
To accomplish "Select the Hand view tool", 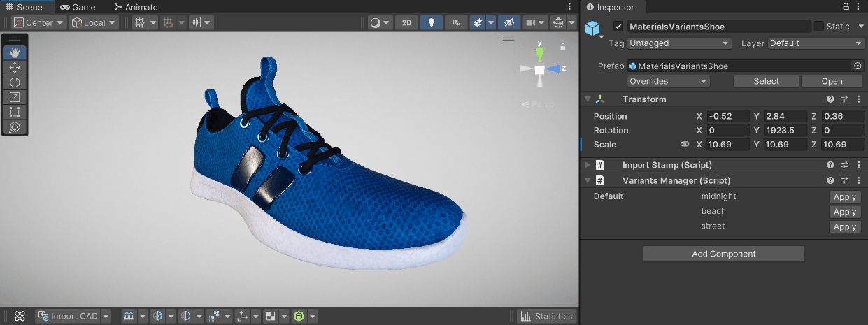I will 15,52.
